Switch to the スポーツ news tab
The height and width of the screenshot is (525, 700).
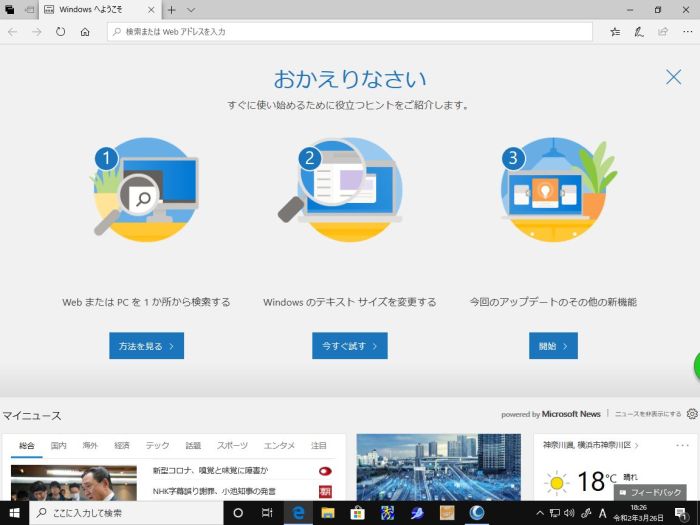(x=232, y=446)
